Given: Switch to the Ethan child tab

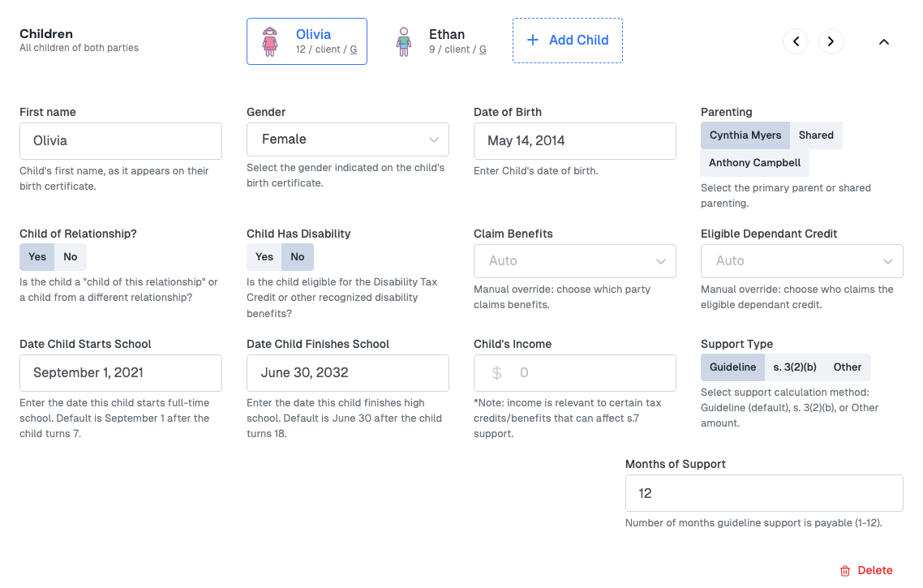Looking at the screenshot, I should 441,41.
